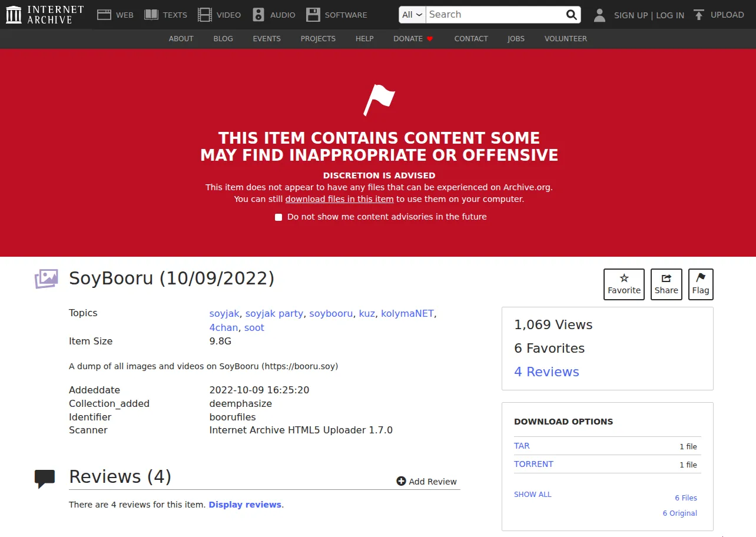
Task: Open the 'kuz' topic link
Action: click(x=367, y=313)
